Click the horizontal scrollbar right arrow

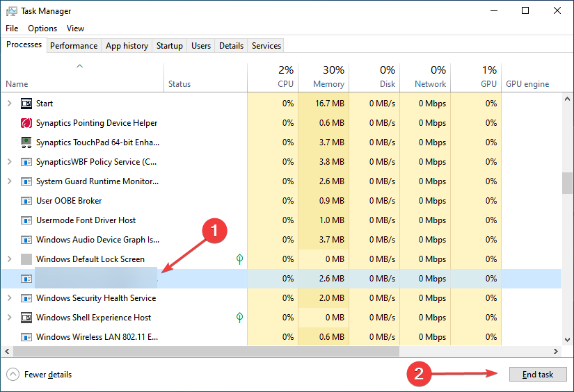[x=556, y=352]
